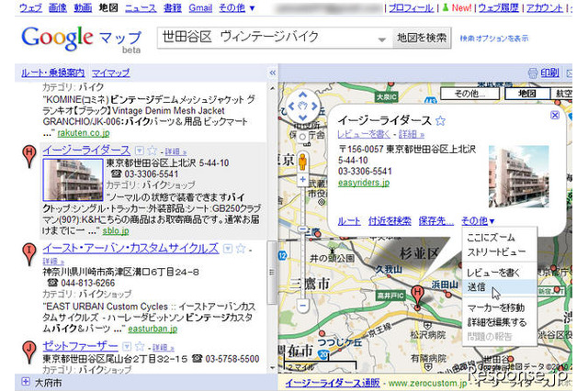Click the results list scrollbar thumb

pos(272,273)
